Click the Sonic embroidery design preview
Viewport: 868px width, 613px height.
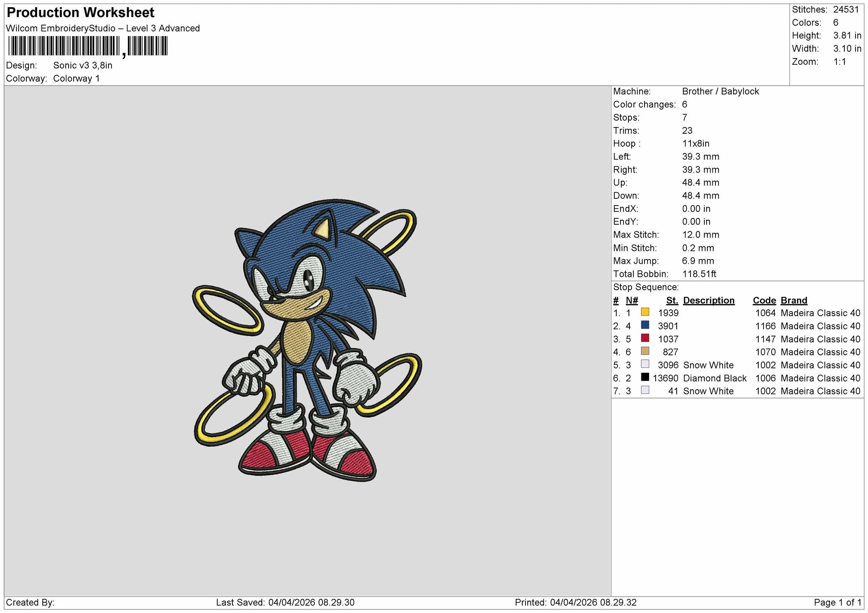click(307, 340)
